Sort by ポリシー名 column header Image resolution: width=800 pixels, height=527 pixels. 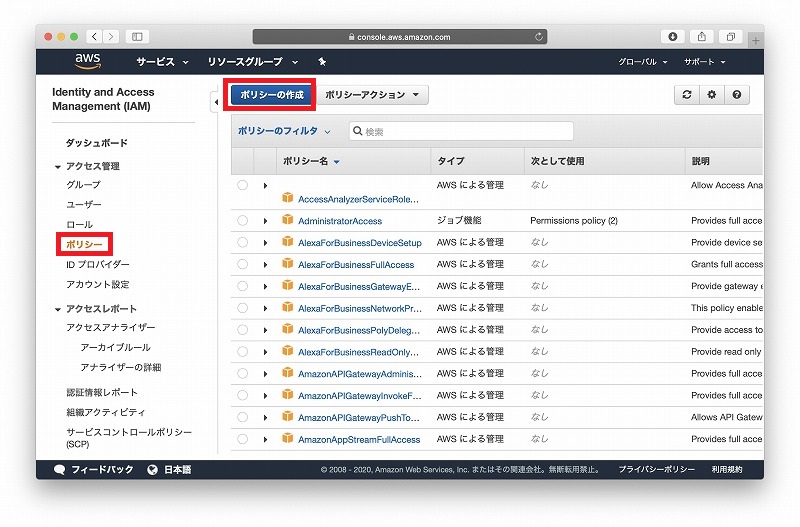click(311, 161)
